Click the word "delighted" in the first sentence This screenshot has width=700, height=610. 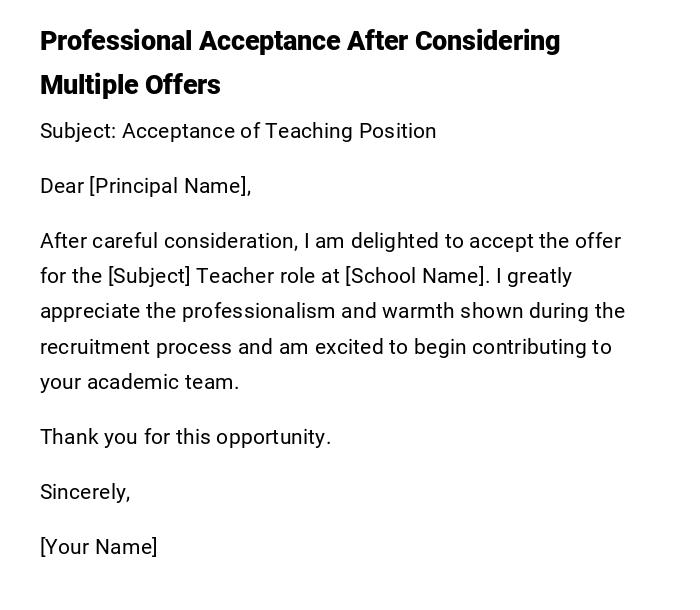point(389,241)
